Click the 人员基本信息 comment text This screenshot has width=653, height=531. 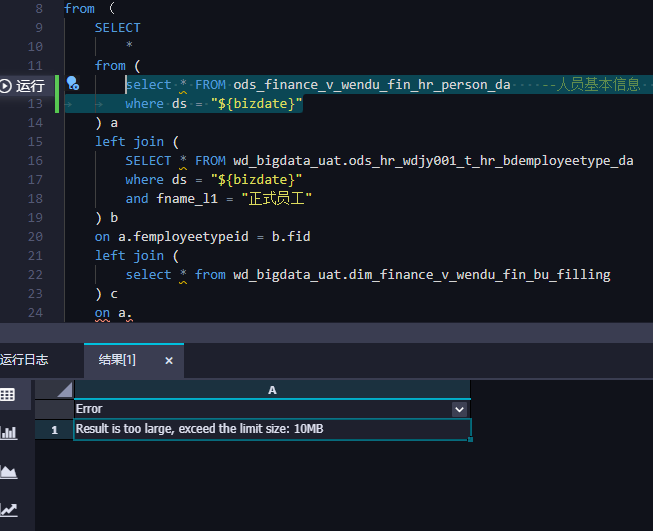[598, 85]
